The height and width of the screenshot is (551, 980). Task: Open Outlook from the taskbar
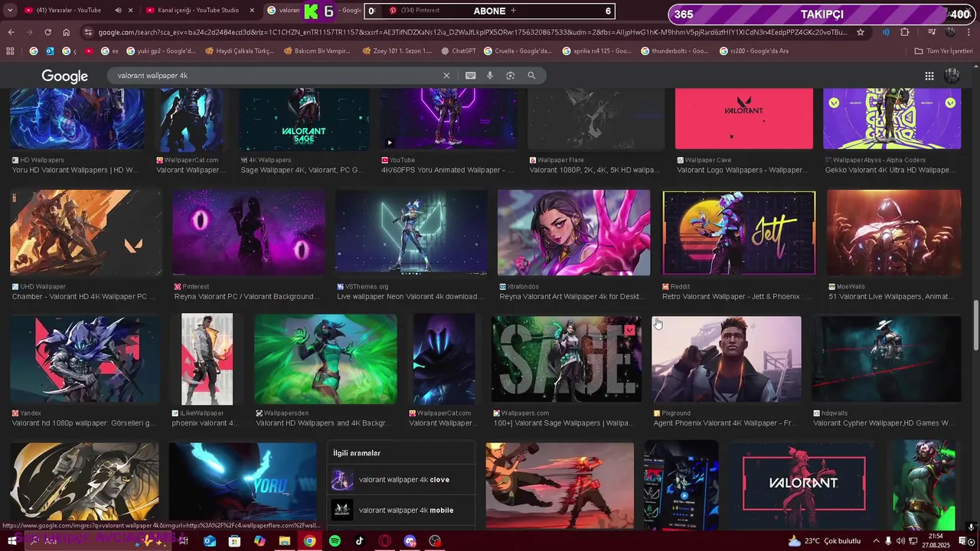[x=210, y=541]
